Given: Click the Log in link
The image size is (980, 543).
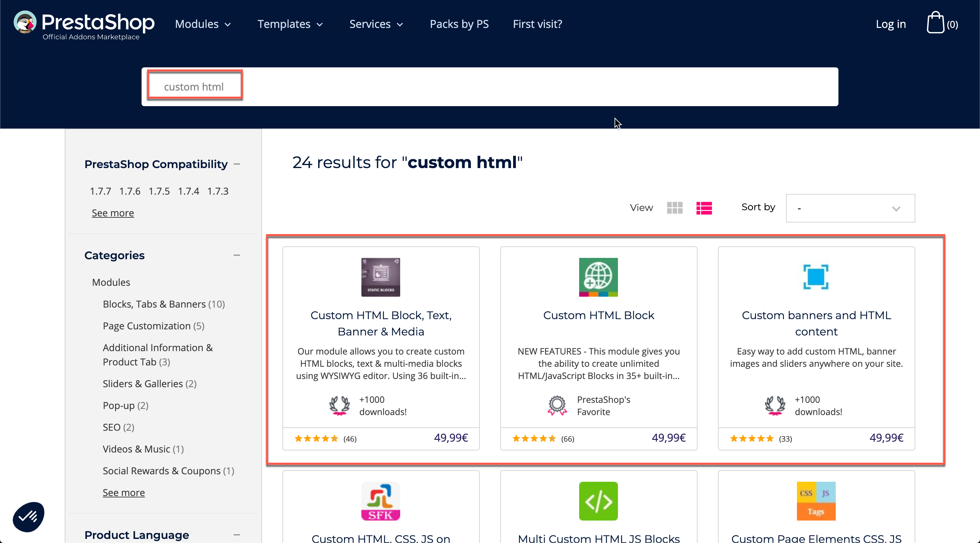Looking at the screenshot, I should tap(890, 24).
